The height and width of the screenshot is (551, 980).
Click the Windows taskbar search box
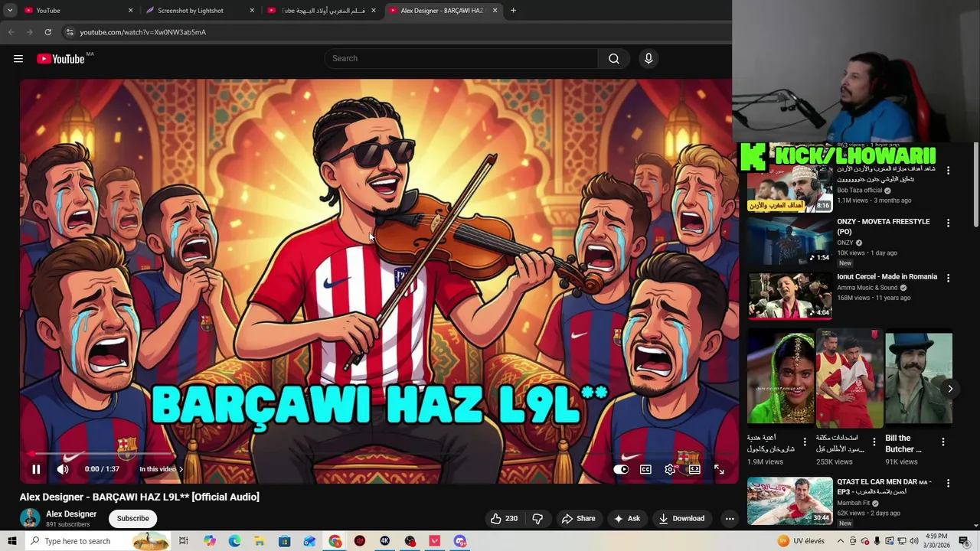tap(98, 541)
